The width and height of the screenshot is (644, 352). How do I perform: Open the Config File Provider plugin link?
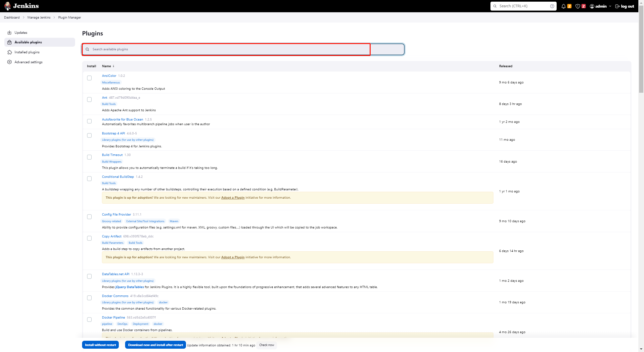tap(116, 215)
